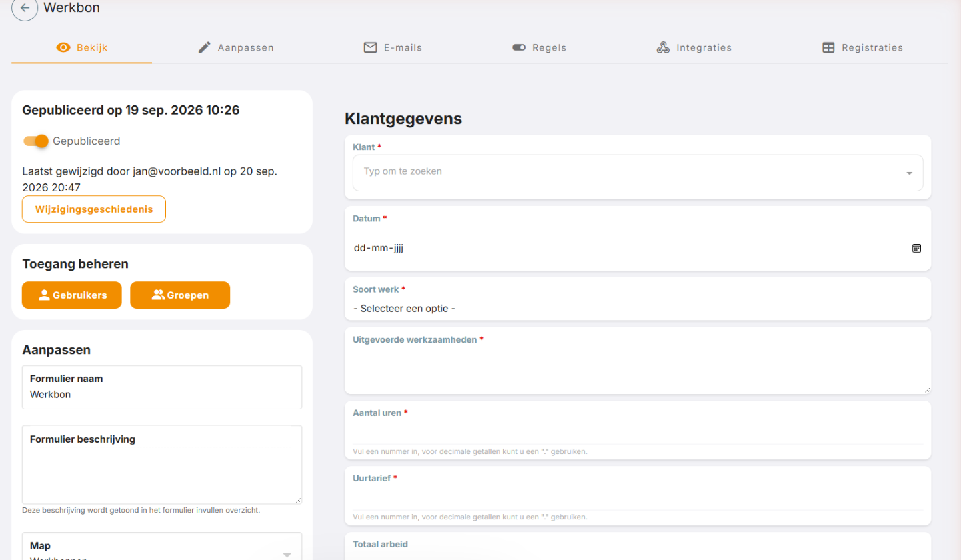
Task: Open the E-mails tab
Action: 393,47
